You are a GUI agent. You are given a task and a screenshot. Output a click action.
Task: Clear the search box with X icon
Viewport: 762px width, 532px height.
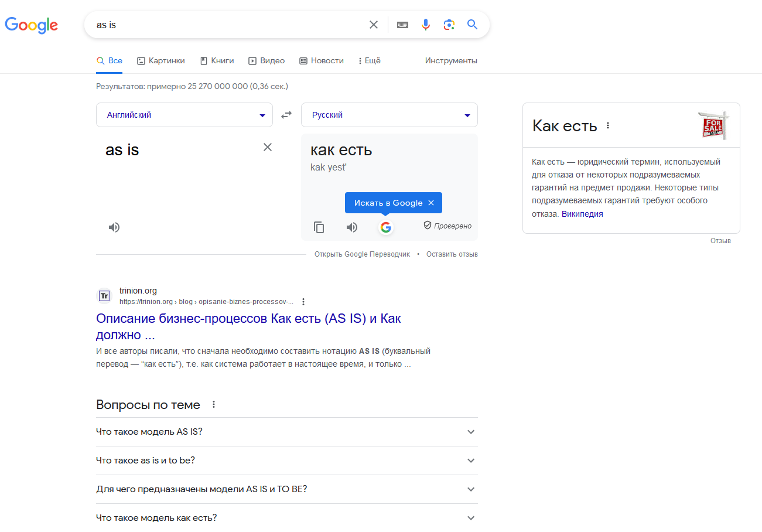pos(374,25)
